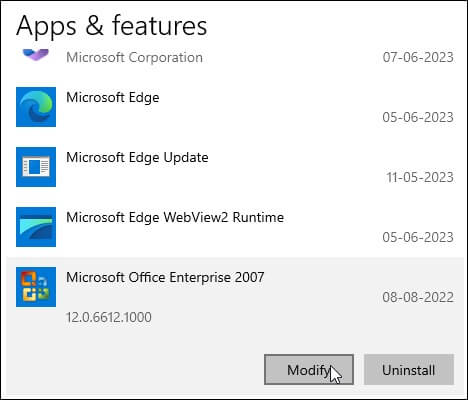Screen dimensions: 468x400
Task: Click the Microsoft Corporation publisher text
Action: pyautogui.click(x=134, y=58)
